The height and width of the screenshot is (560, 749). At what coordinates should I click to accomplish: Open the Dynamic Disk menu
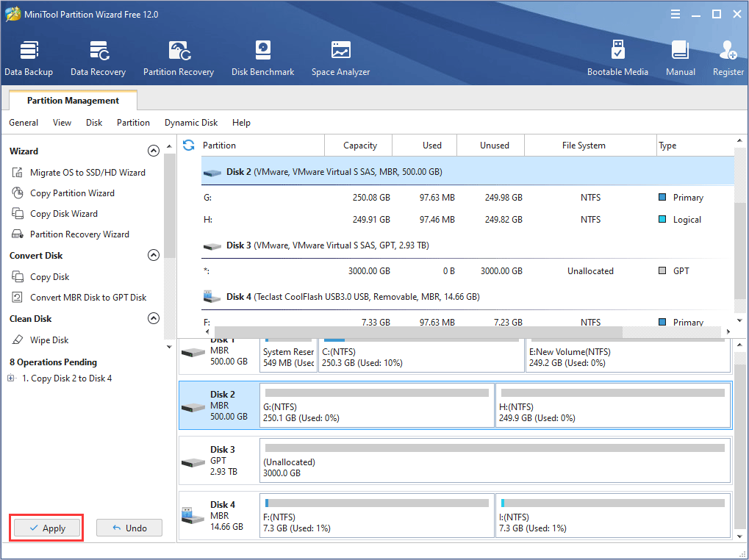[191, 123]
